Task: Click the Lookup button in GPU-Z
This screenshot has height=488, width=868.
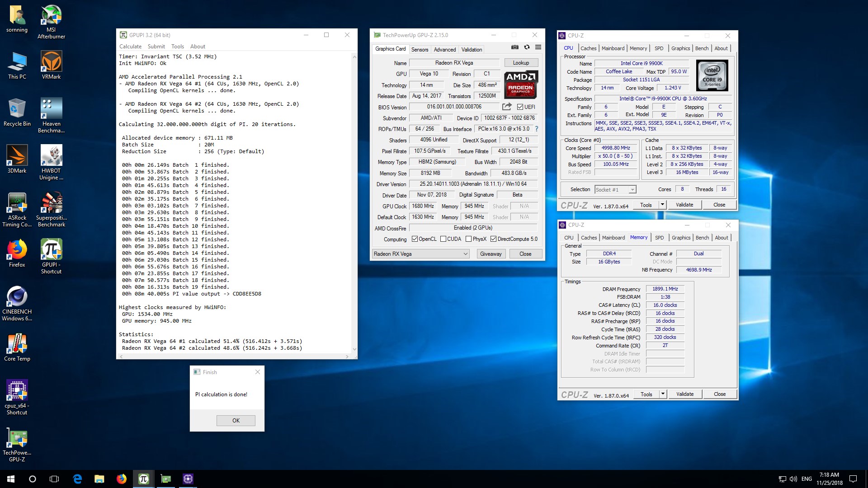Action: pyautogui.click(x=521, y=63)
